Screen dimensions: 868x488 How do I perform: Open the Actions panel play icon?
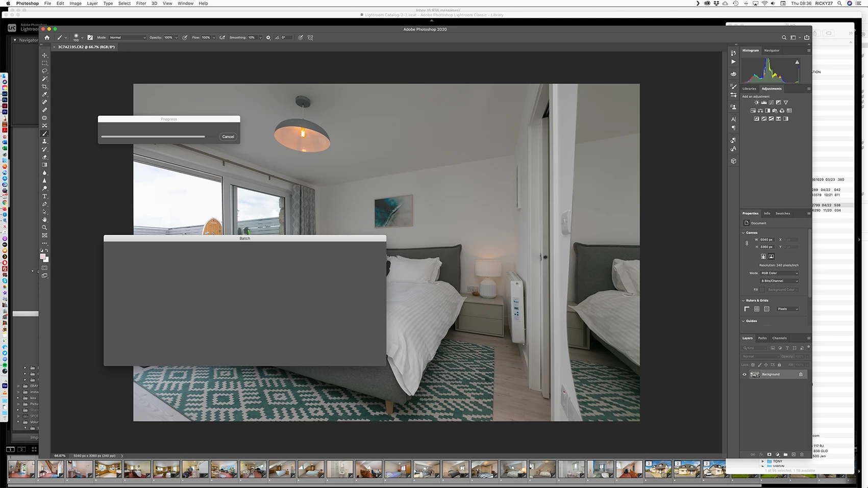733,62
